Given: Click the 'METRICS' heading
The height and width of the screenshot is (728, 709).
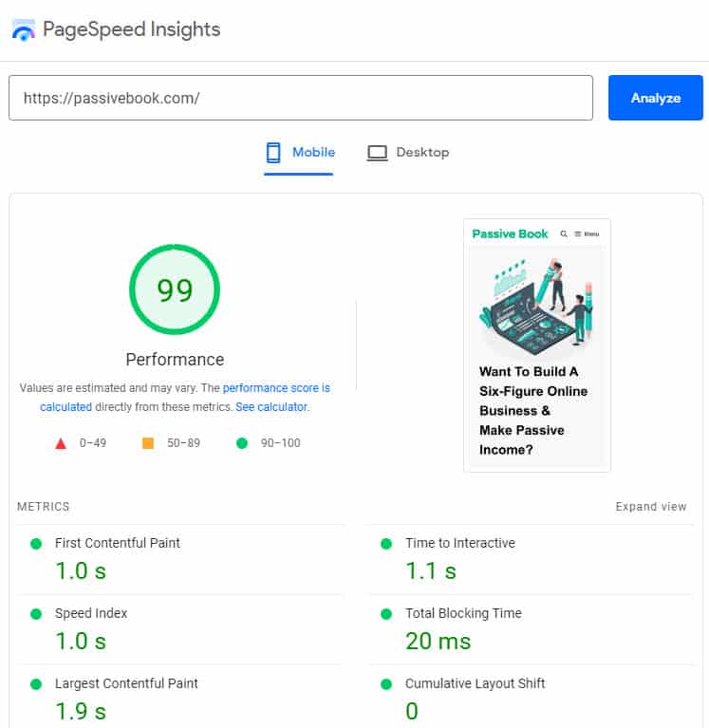Looking at the screenshot, I should point(43,507).
